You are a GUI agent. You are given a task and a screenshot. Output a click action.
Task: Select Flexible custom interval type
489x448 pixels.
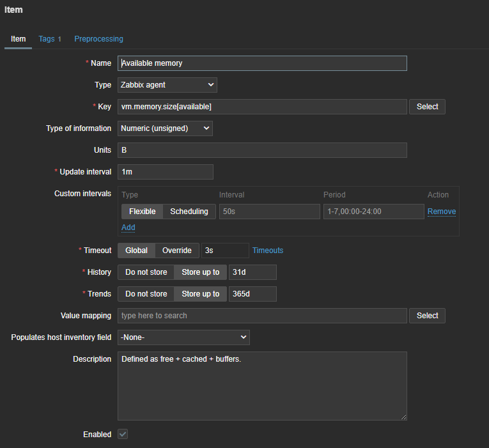[142, 212]
